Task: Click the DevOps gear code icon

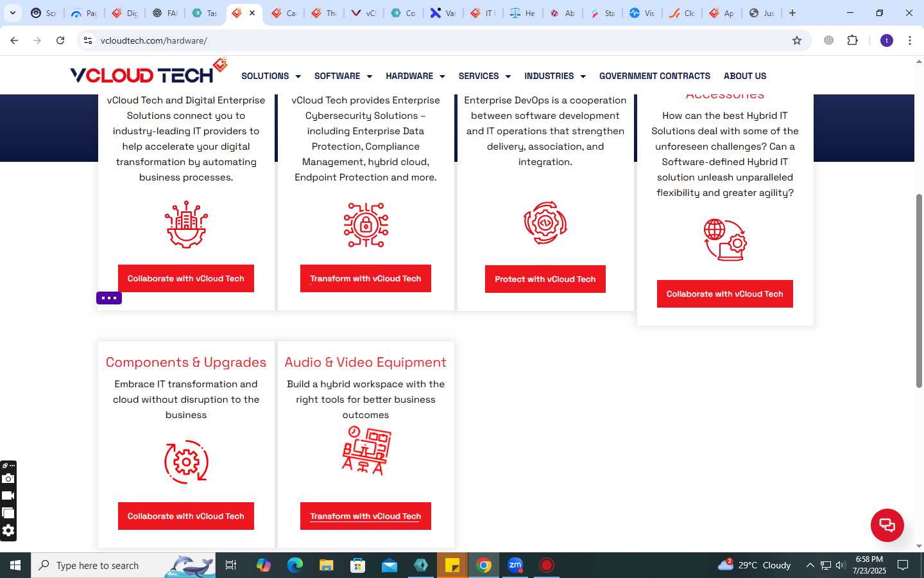Action: pyautogui.click(x=545, y=223)
